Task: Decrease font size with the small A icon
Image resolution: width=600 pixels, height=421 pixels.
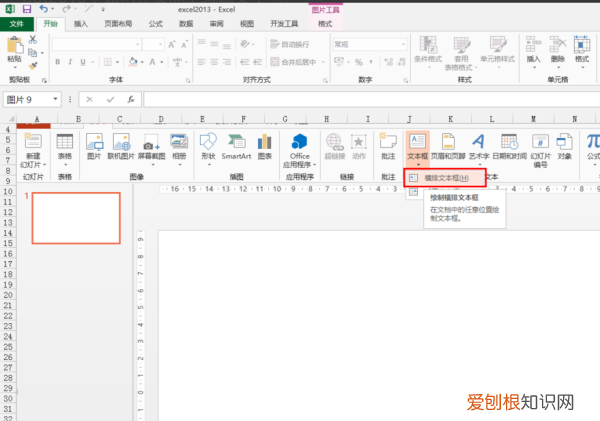Action: (184, 44)
